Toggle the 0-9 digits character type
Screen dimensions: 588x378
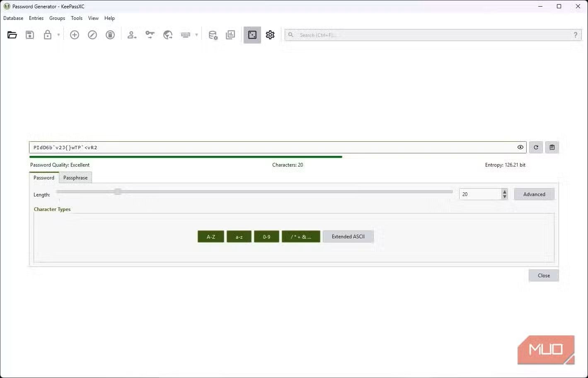click(266, 237)
